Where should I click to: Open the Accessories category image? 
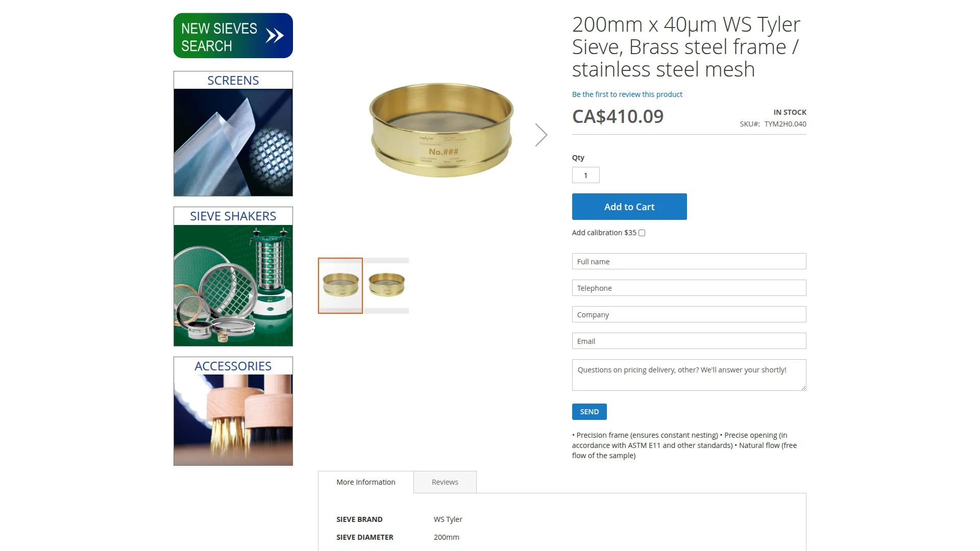[x=233, y=420]
